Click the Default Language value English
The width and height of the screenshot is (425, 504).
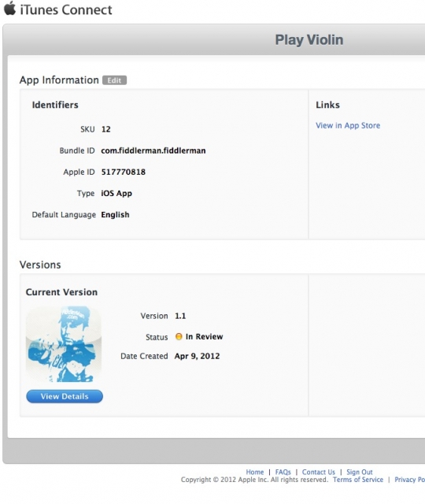[116, 215]
